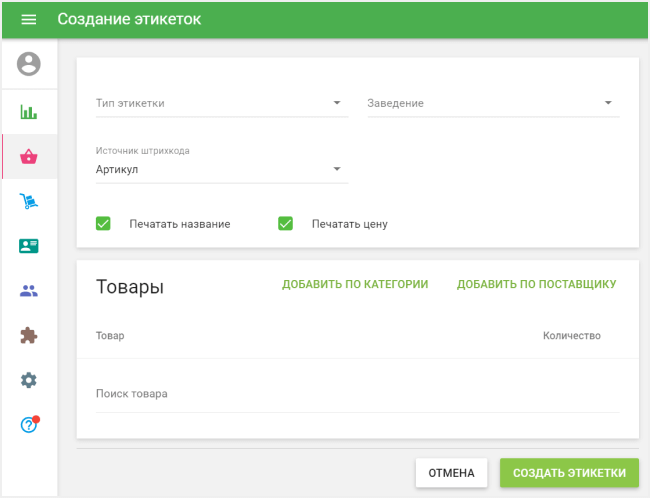650x498 pixels.
Task: Click the Печатать название label text
Action: (x=180, y=224)
